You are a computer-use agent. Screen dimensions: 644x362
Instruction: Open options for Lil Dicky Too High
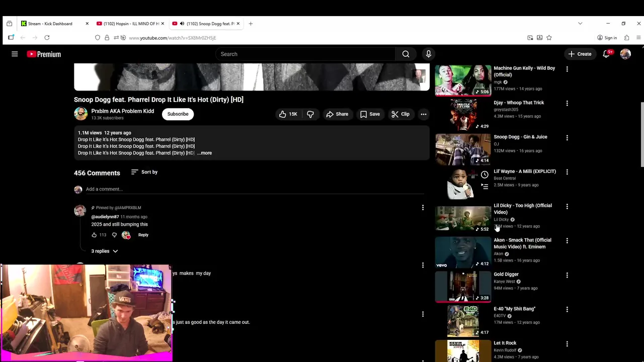coord(567,206)
